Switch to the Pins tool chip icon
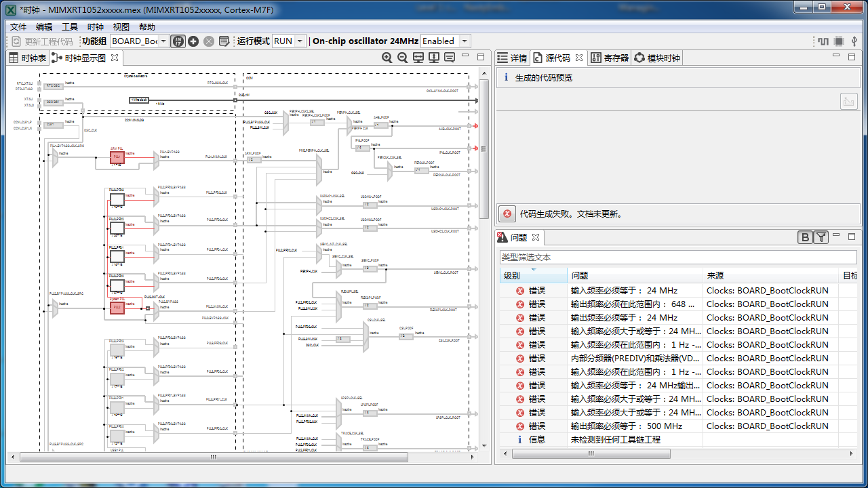868x488 pixels. 839,41
